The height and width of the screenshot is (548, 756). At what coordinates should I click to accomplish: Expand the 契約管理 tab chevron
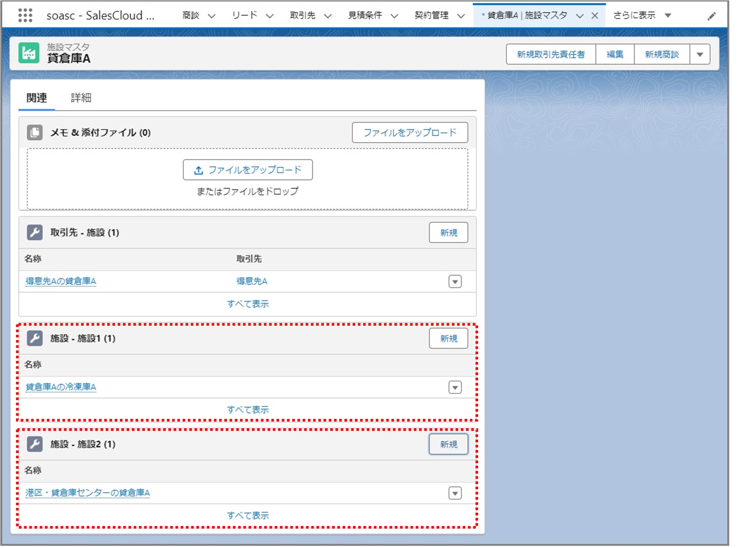click(x=461, y=16)
